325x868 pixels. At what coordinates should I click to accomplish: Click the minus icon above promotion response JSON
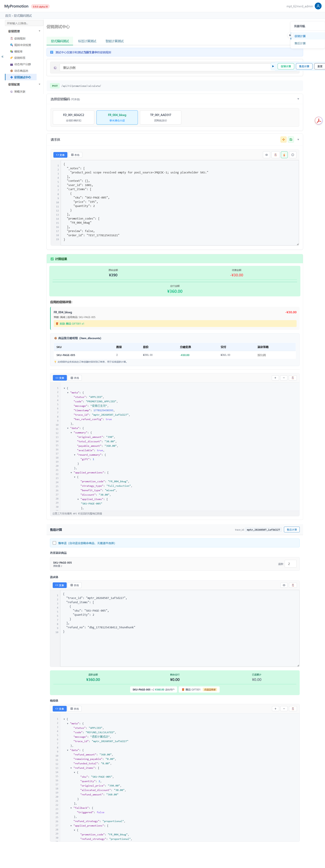coord(284,378)
